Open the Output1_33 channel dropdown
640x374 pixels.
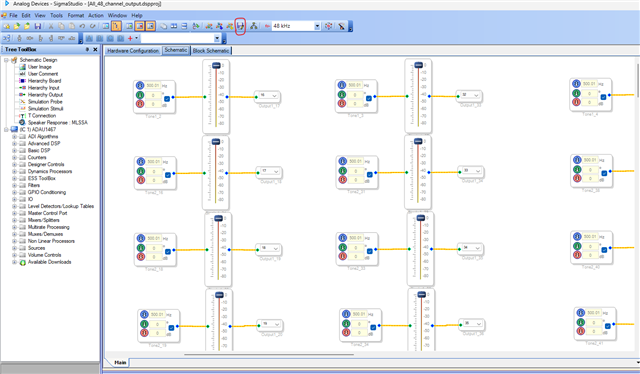click(x=476, y=96)
